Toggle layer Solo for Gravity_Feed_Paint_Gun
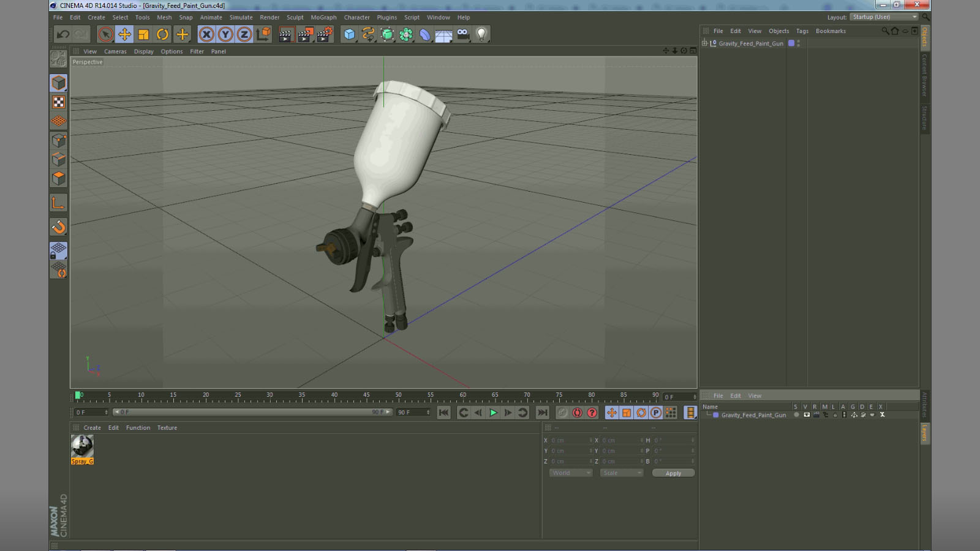 click(796, 415)
